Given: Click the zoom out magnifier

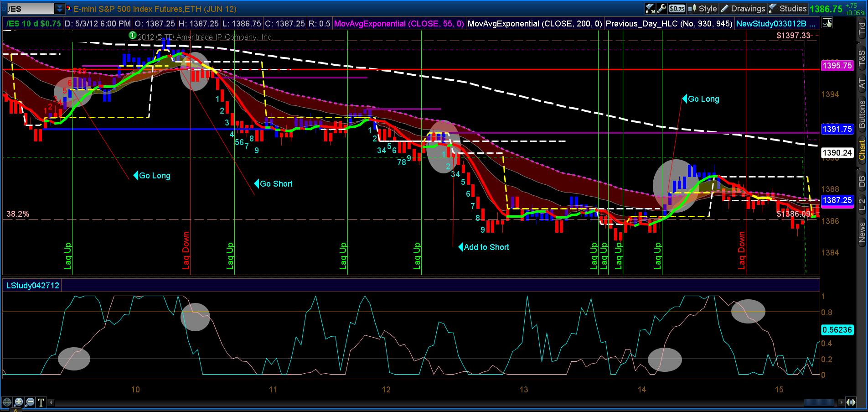Looking at the screenshot, I should click(30, 402).
